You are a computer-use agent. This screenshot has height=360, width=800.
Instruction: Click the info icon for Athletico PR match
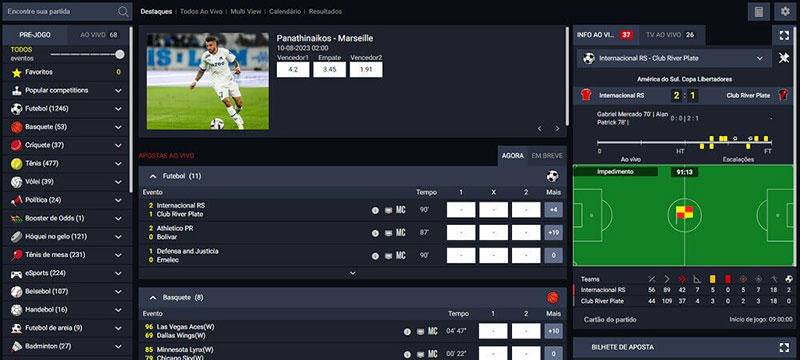coord(376,233)
